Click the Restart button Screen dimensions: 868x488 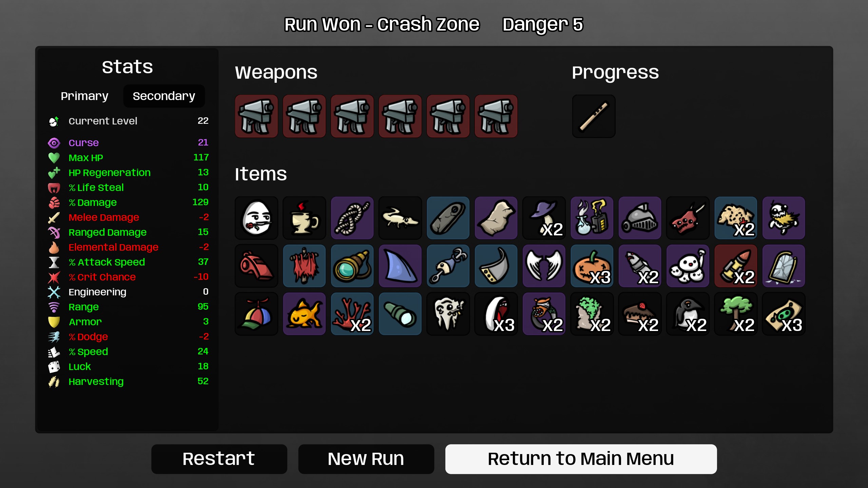point(219,459)
